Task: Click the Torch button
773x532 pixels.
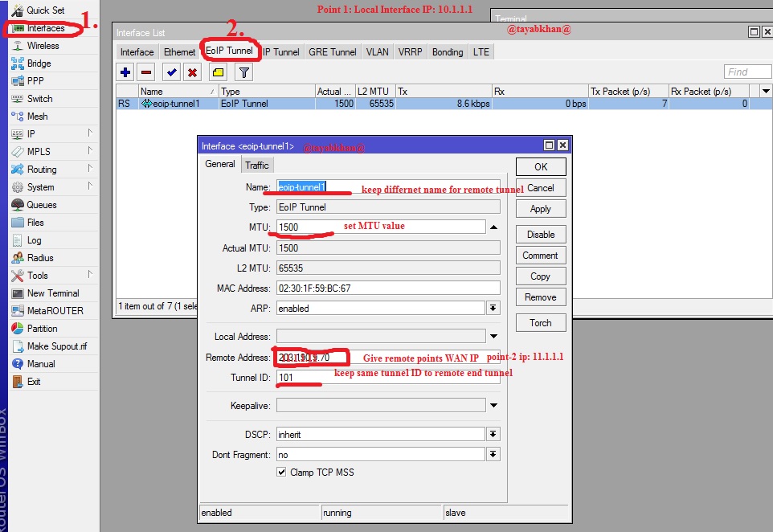Action: pos(541,323)
